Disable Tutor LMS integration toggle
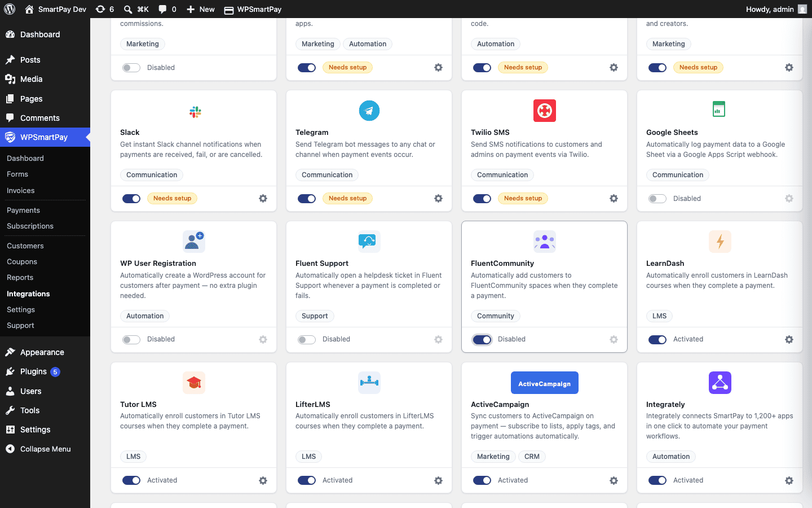This screenshot has height=508, width=812. (x=131, y=480)
